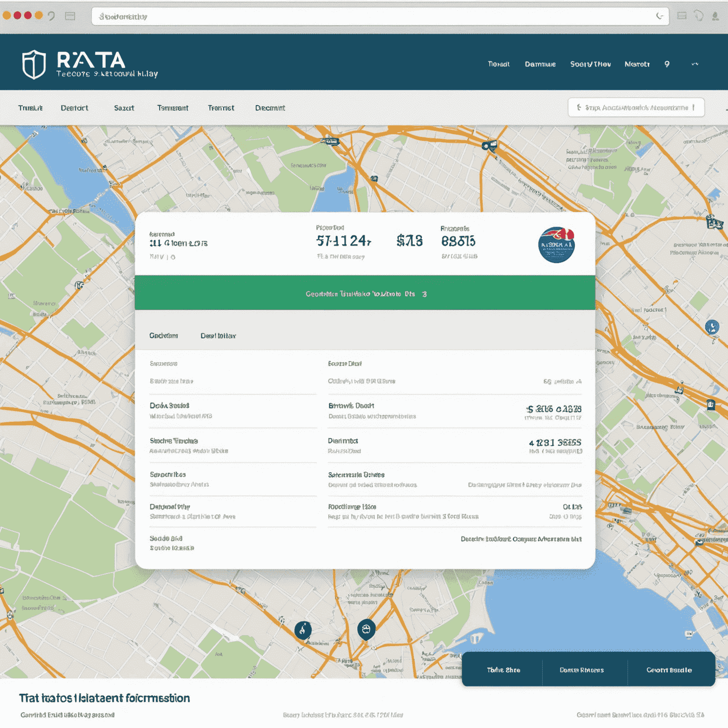
Task: Switch to the 'Gadvtom' tab in the card
Action: 164,336
